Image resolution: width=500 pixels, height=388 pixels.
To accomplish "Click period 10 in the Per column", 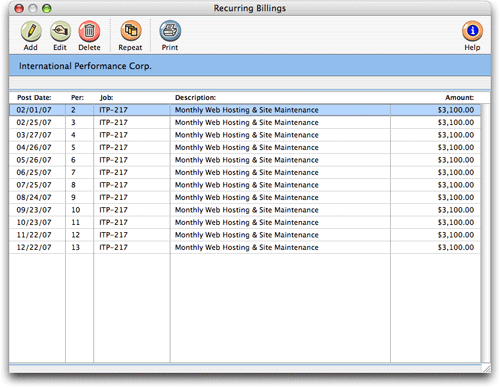I will pos(76,210).
